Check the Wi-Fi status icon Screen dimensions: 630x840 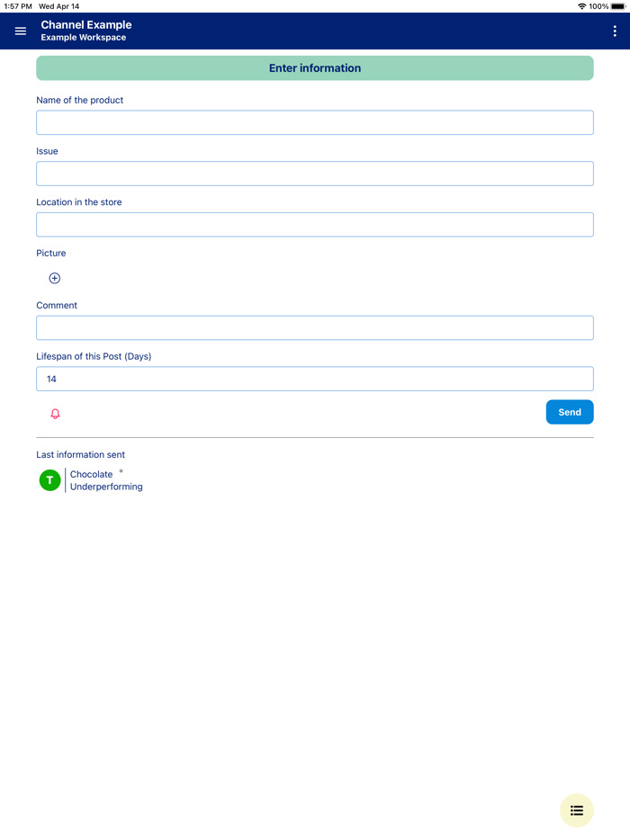tap(581, 6)
